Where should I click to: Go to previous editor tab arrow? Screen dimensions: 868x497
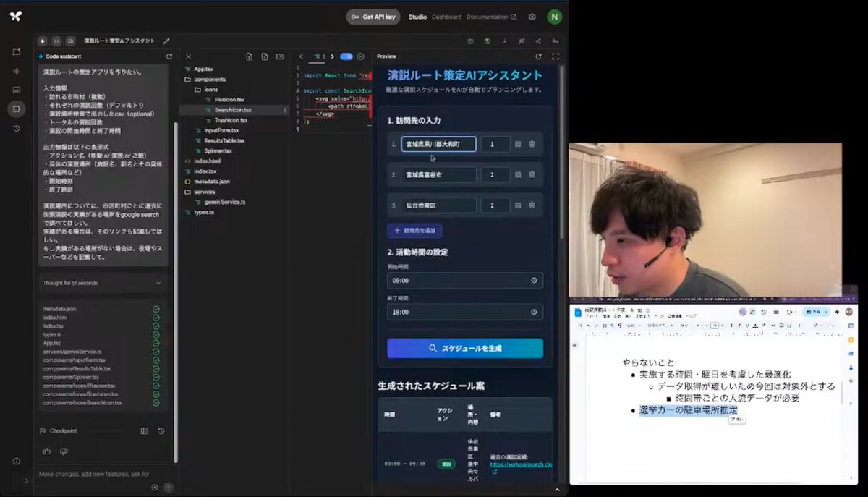click(x=301, y=56)
